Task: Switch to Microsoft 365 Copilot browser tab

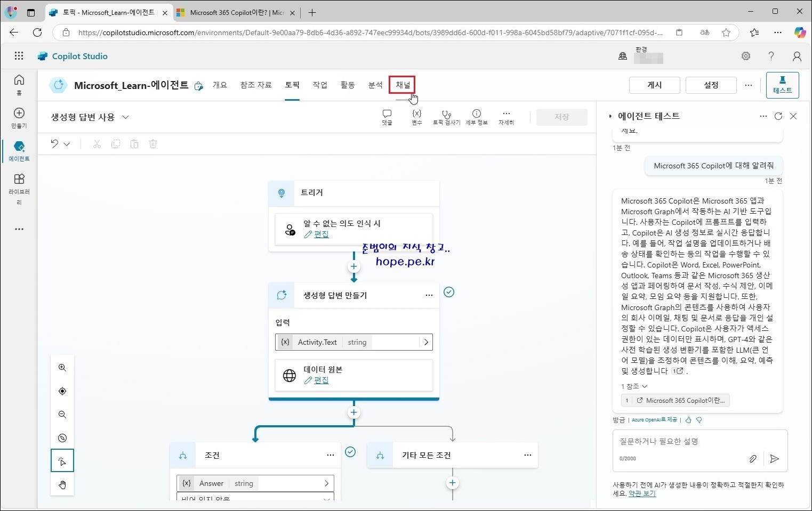Action: tap(236, 13)
